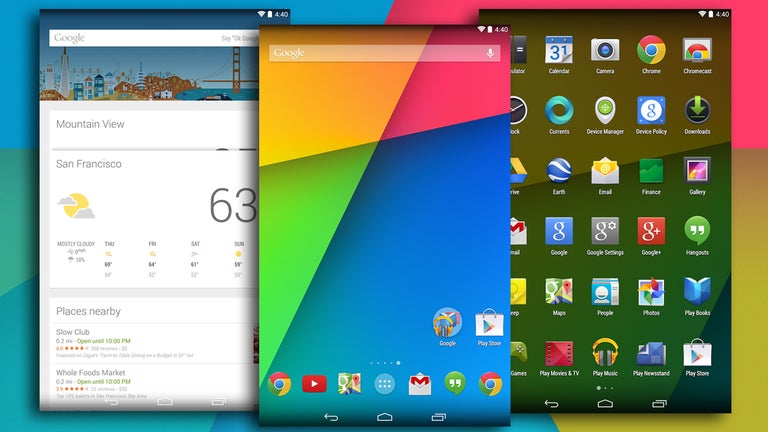768x432 pixels.
Task: Tap the THU forecast column
Action: pos(109,260)
